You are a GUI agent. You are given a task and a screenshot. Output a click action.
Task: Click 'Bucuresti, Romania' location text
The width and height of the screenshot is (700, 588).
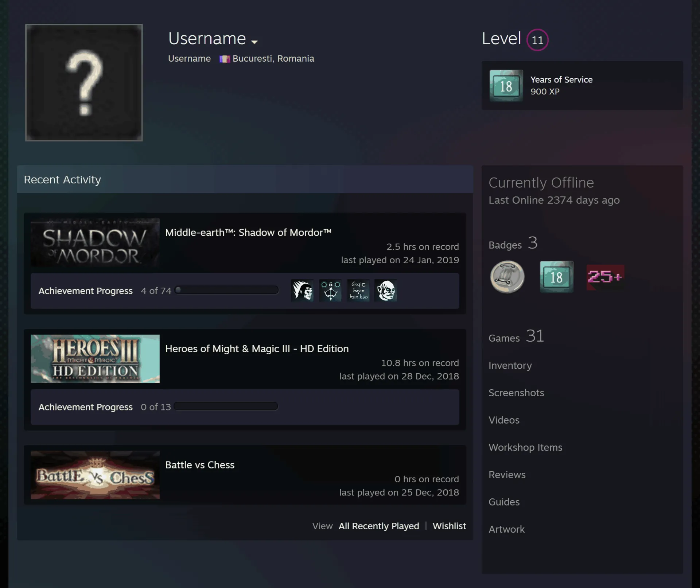(273, 59)
